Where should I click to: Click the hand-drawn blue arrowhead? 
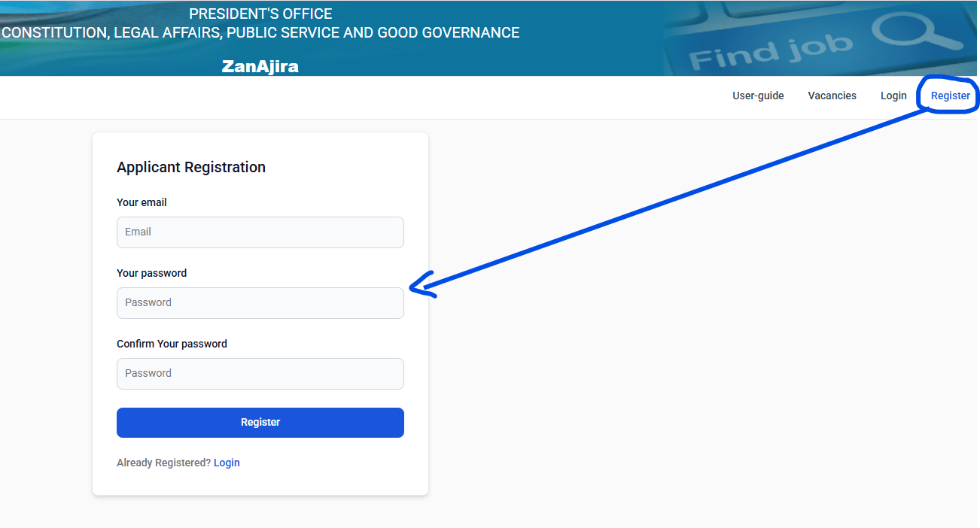pyautogui.click(x=420, y=286)
